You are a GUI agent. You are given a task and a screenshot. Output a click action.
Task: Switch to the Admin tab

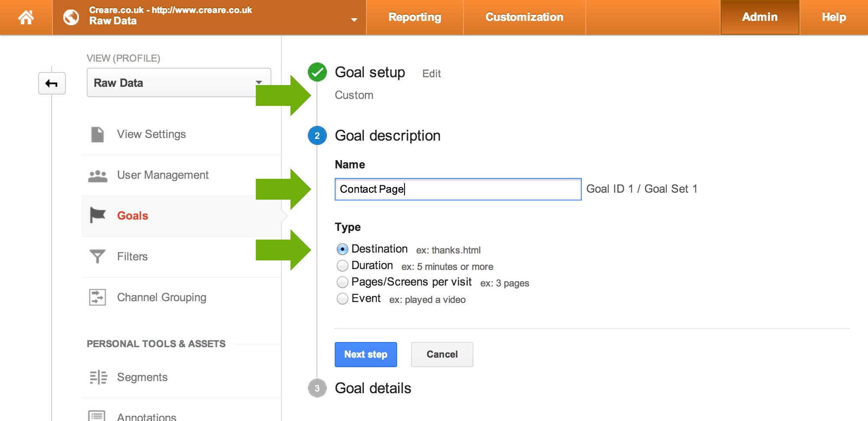pyautogui.click(x=760, y=17)
